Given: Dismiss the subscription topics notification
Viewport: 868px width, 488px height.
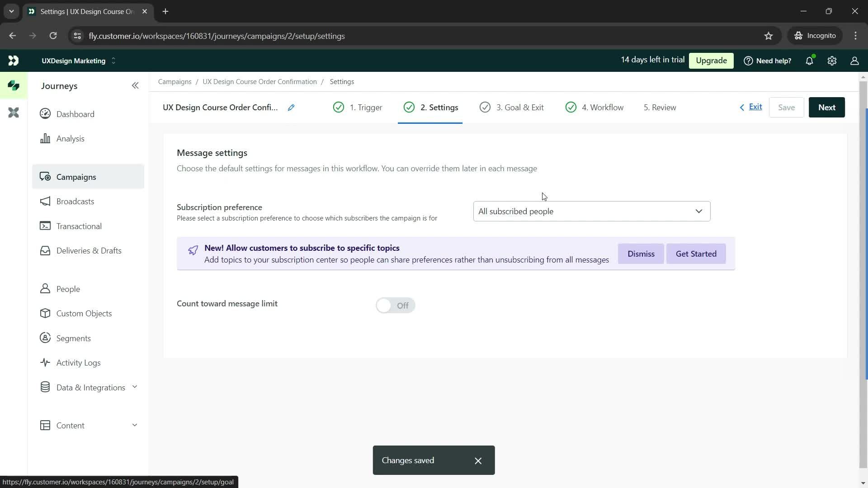Looking at the screenshot, I should point(641,253).
